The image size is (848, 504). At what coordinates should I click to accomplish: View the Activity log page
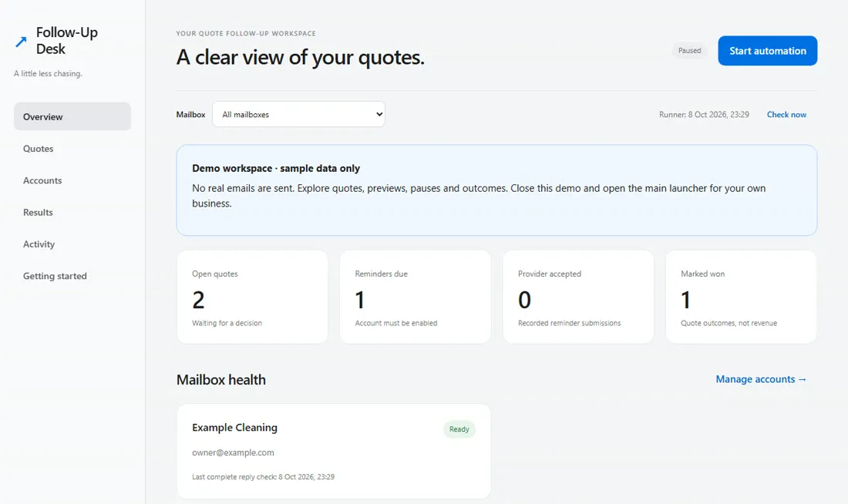point(72,244)
